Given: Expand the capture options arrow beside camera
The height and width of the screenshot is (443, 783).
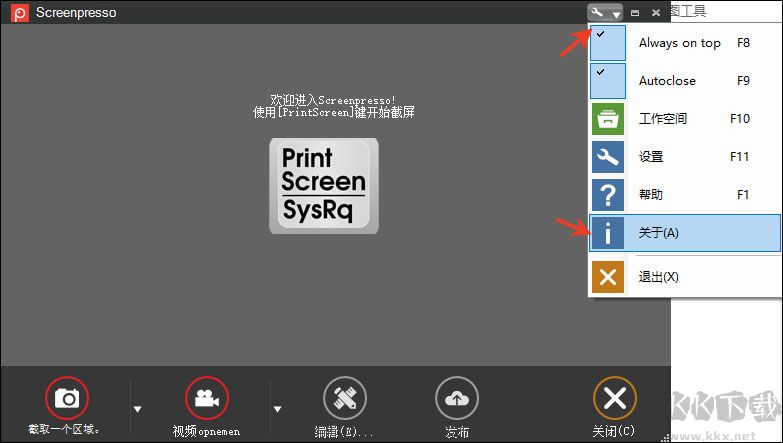Looking at the screenshot, I should click(x=137, y=409).
